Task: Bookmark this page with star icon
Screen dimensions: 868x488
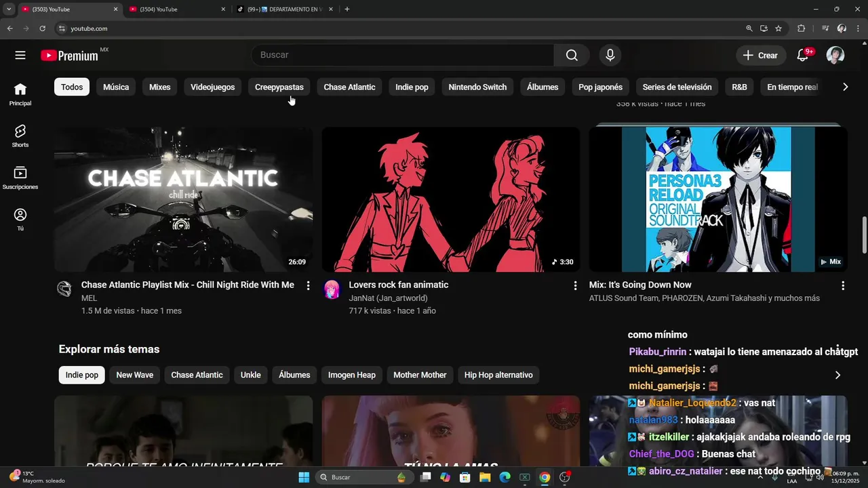Action: 778,28
